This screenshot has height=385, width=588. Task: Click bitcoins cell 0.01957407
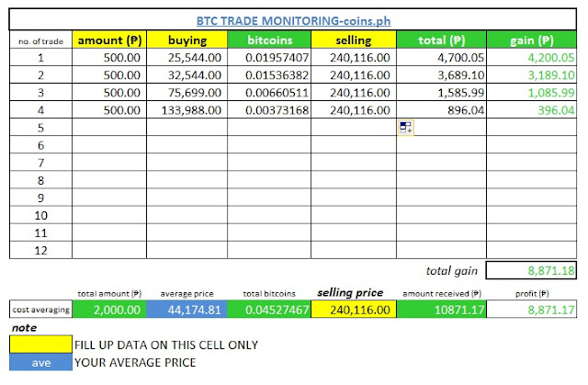point(269,57)
